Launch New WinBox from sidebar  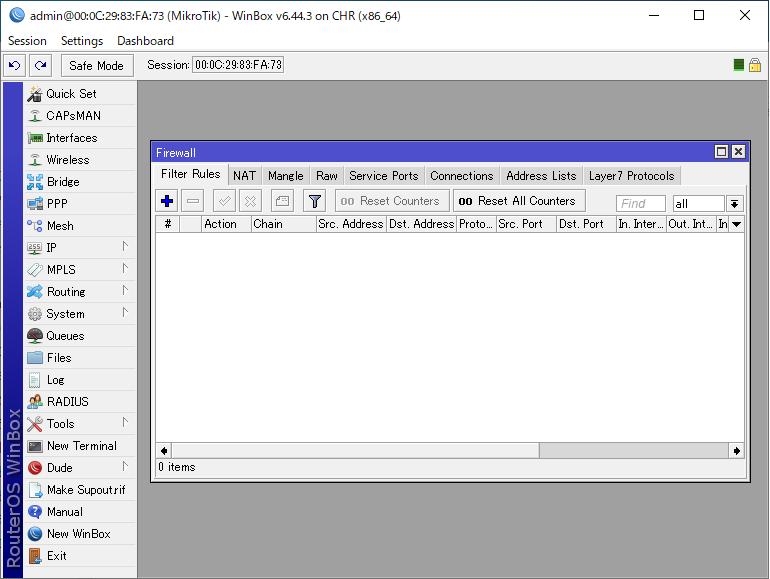pyautogui.click(x=80, y=534)
